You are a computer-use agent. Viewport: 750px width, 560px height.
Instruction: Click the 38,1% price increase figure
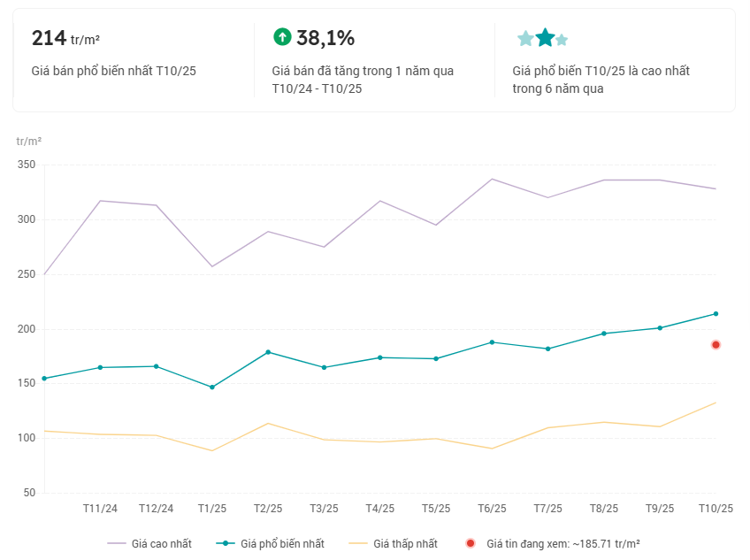coord(325,38)
